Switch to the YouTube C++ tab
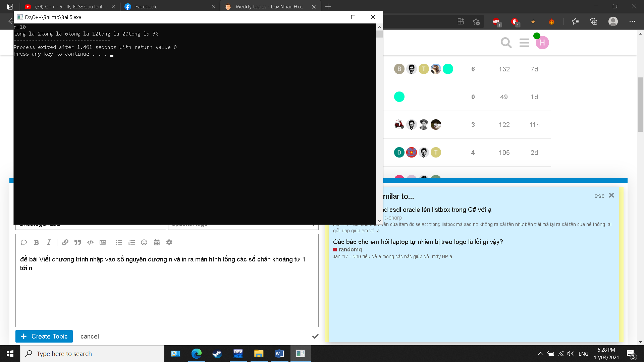This screenshot has height=362, width=644. tap(69, 7)
